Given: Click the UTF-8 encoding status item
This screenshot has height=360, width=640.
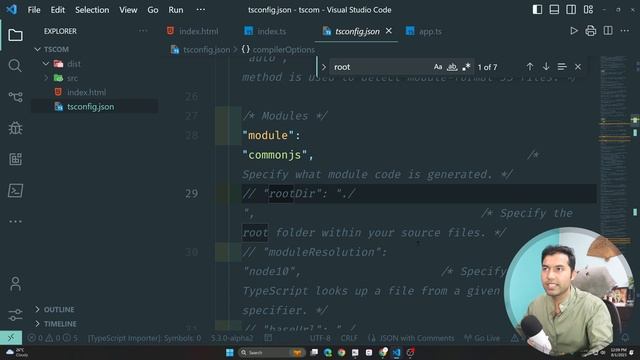Looking at the screenshot, I should point(320,338).
